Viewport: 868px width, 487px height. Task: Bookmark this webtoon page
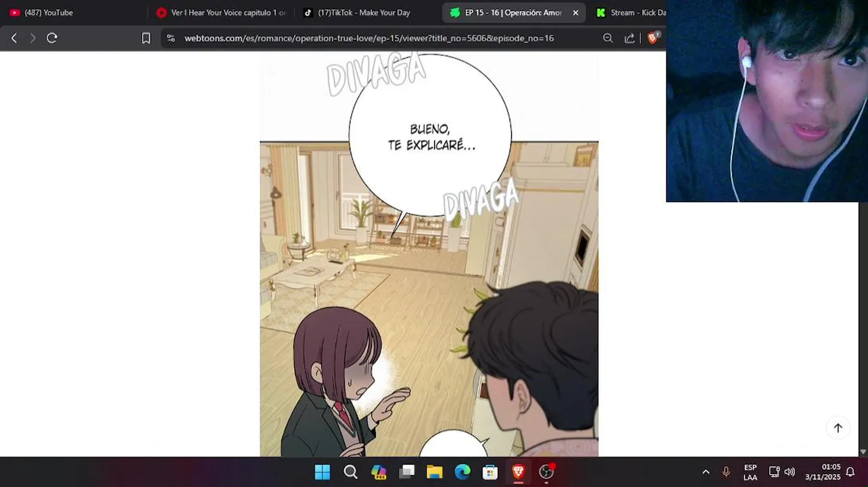146,38
